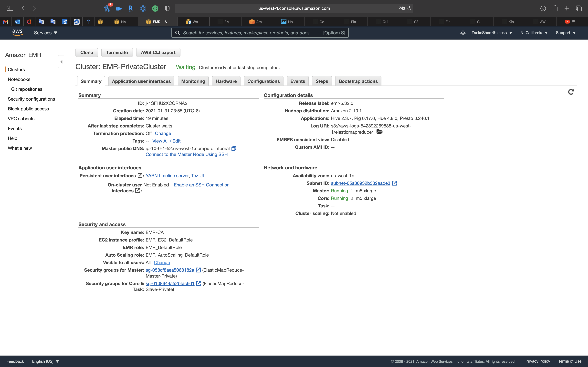Click the AWS notifications bell icon
588x367 pixels.
[463, 33]
